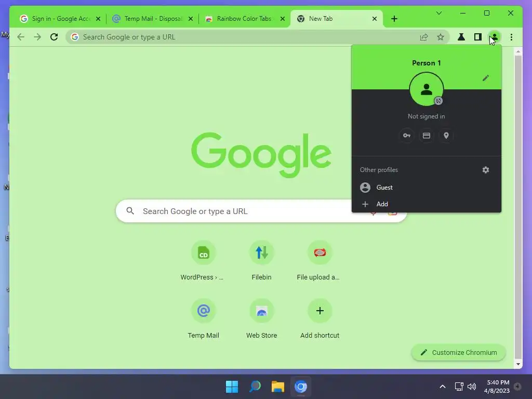
Task: Click the Other profiles label
Action: [x=379, y=170]
